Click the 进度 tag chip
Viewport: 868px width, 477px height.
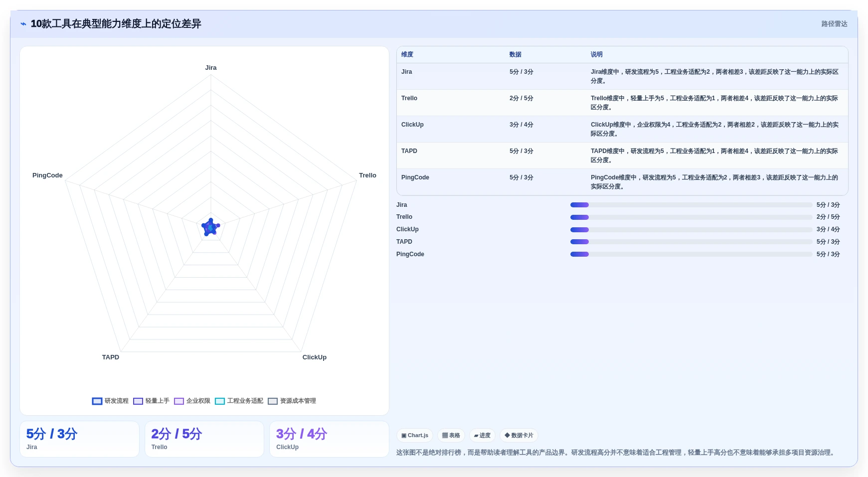coord(482,435)
